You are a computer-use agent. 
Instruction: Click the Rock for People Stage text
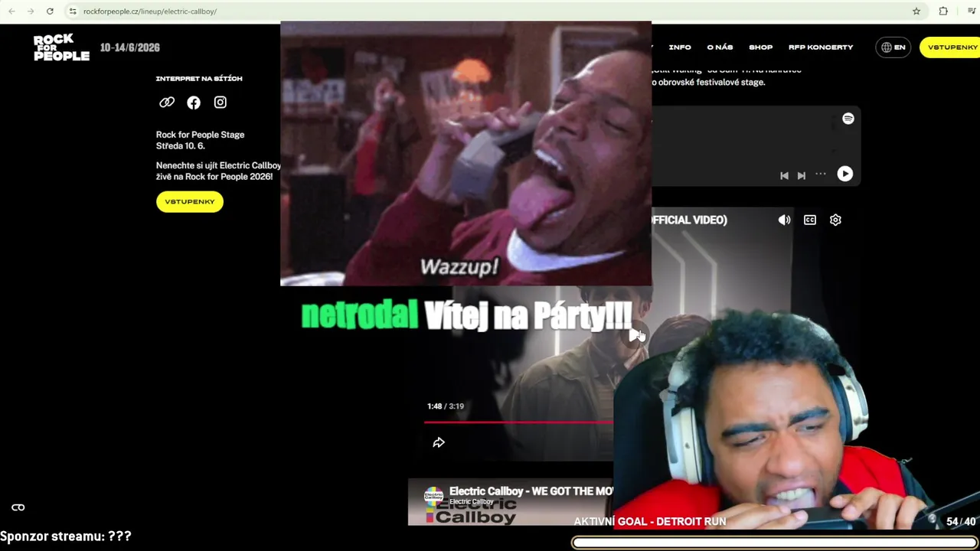[201, 135]
